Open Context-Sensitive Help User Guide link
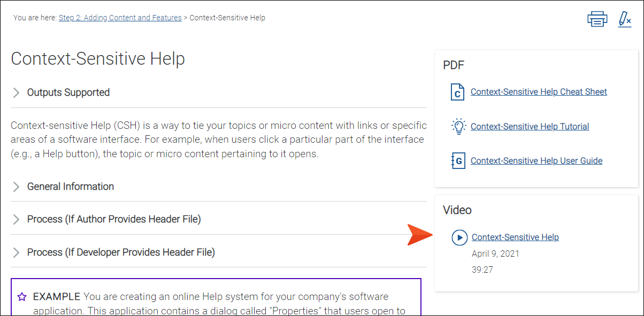644x316 pixels. 536,161
